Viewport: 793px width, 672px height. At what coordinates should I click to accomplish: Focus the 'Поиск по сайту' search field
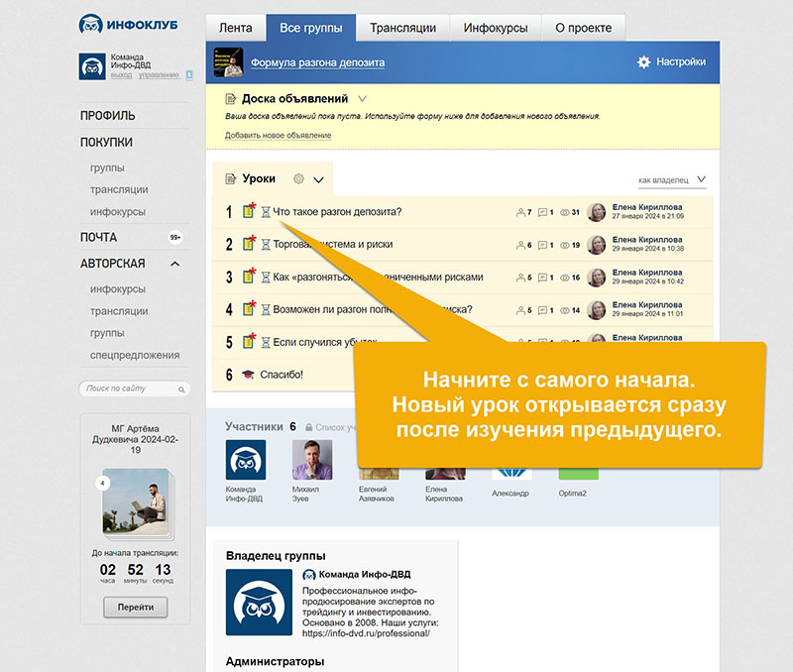click(129, 389)
